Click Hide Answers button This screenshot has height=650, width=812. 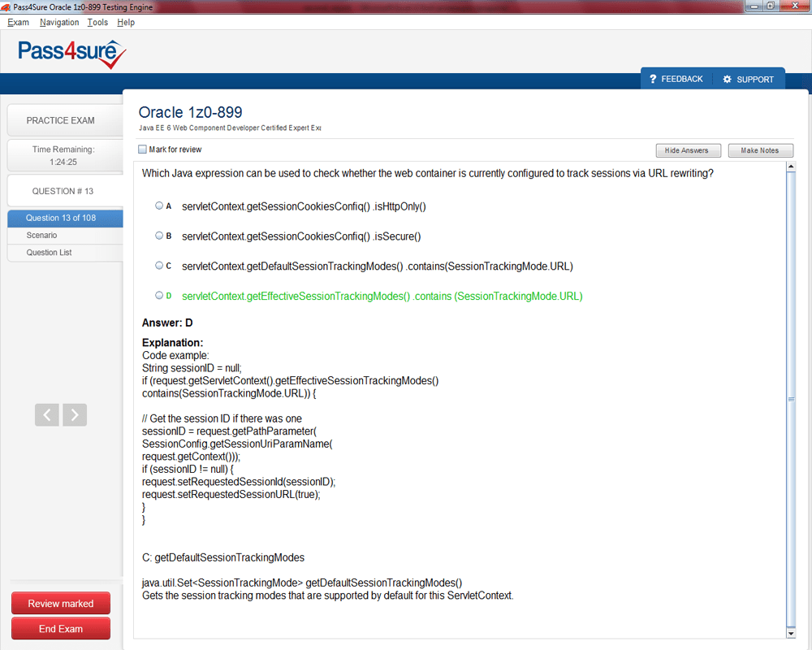(x=689, y=150)
